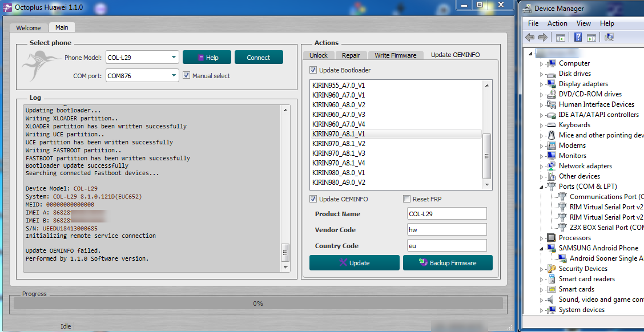Select DVD/CD-ROM drives icon

coord(552,94)
